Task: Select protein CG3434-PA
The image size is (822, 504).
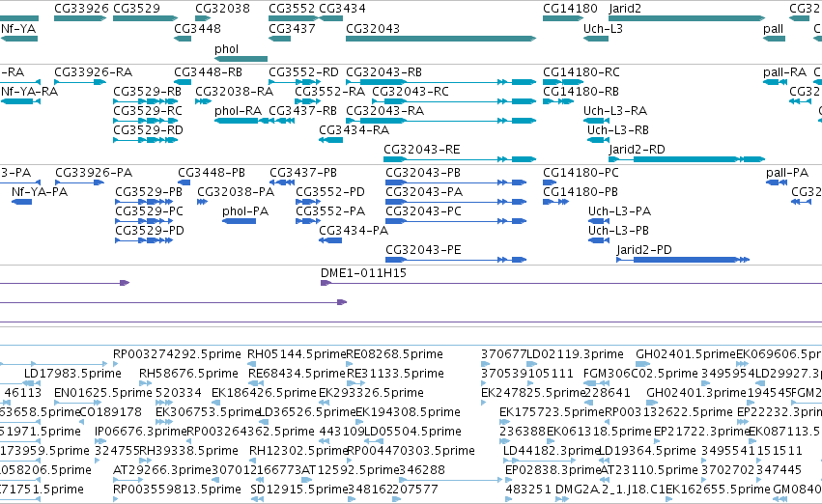Action: pyautogui.click(x=354, y=231)
